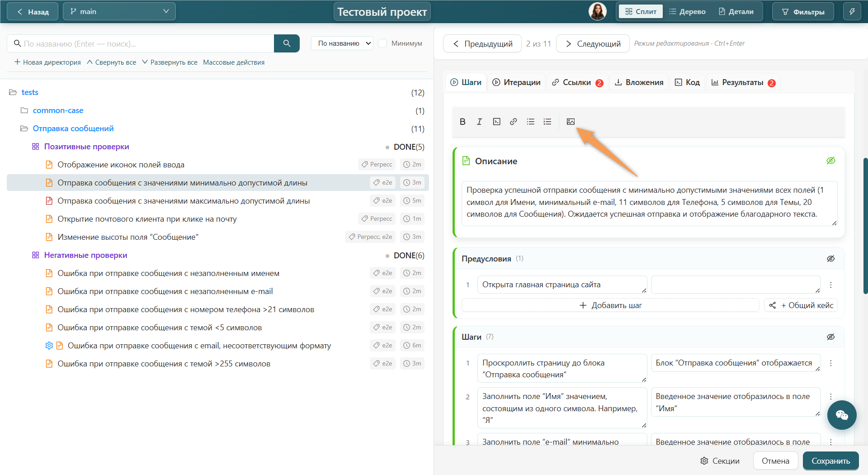Switch to the Вложения tab
868x475 pixels.
[639, 82]
